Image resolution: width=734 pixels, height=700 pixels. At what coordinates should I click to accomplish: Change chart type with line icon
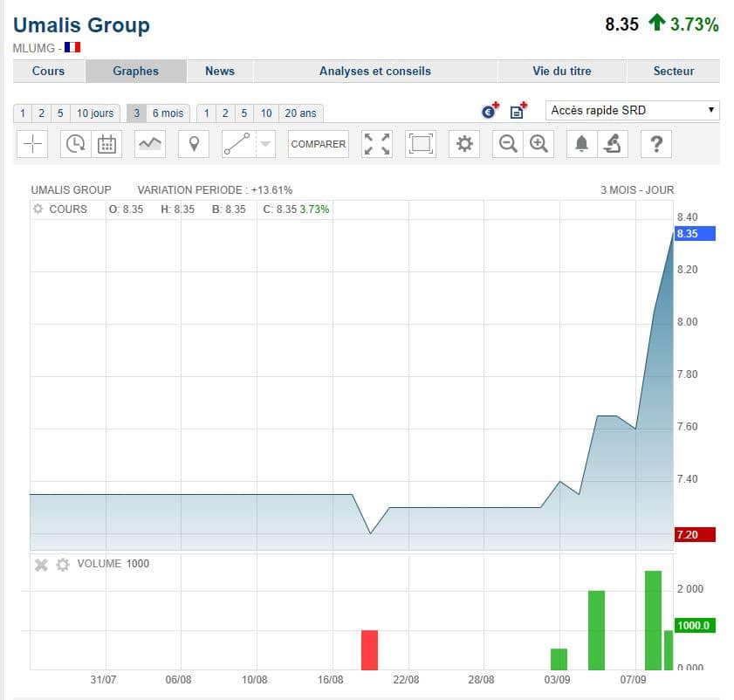(x=150, y=144)
